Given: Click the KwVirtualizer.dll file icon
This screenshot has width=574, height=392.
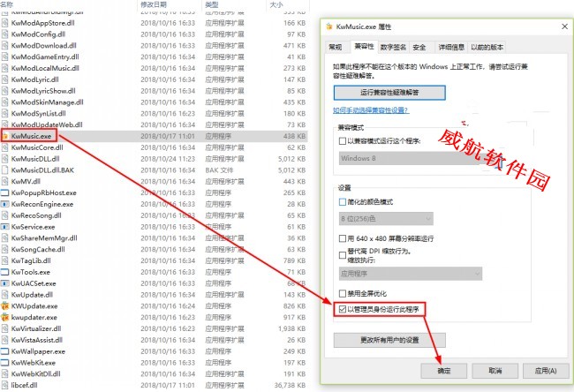Looking at the screenshot, I should (4, 328).
